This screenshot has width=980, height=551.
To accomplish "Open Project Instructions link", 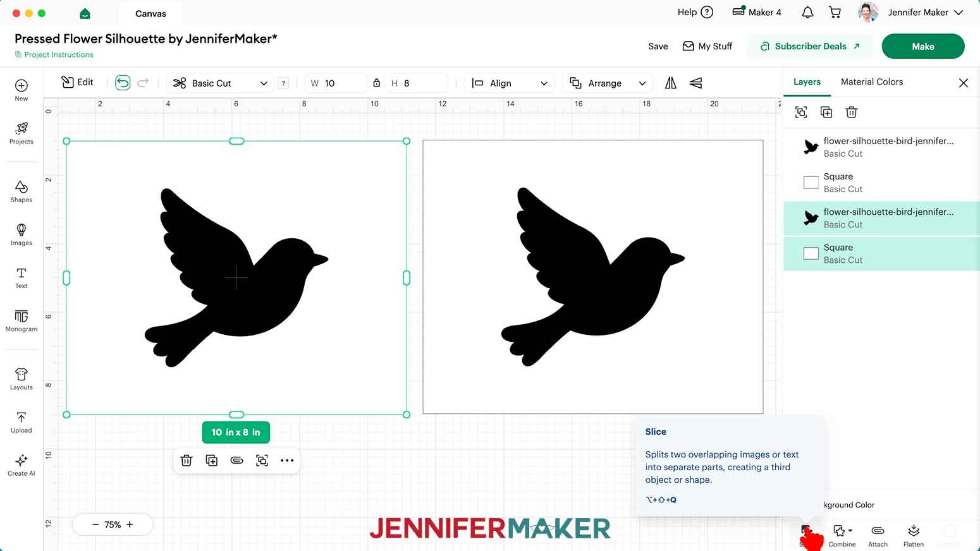I will pyautogui.click(x=54, y=55).
